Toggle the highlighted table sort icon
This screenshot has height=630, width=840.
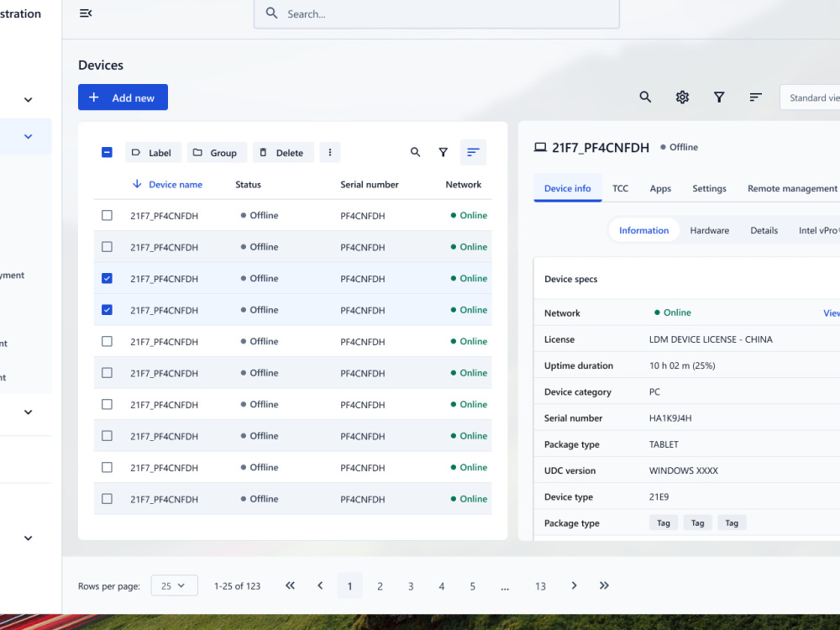point(473,152)
